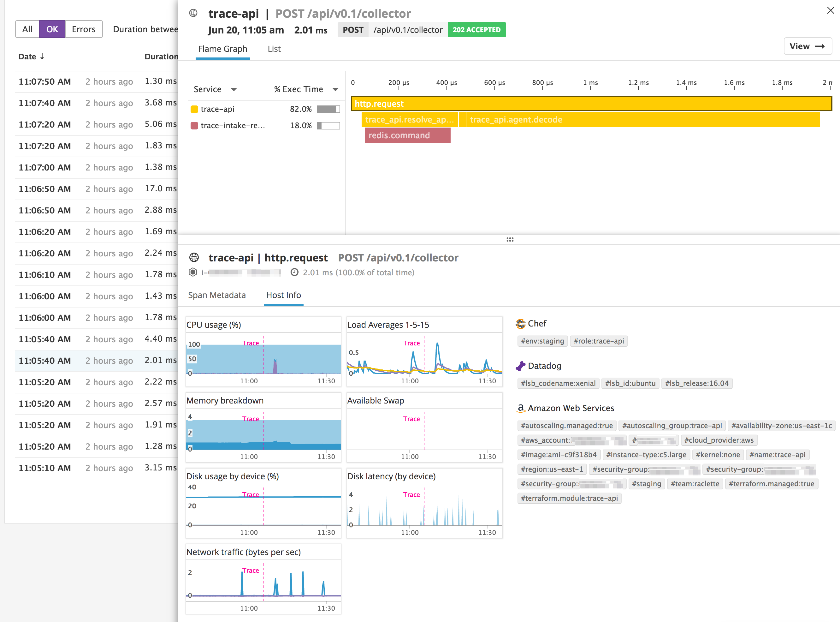Enable the Errors trace filter
This screenshot has width=840, height=622.
(x=83, y=29)
